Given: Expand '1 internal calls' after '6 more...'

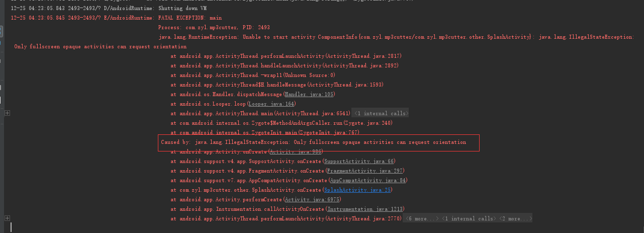Looking at the screenshot, I should 469,219.
